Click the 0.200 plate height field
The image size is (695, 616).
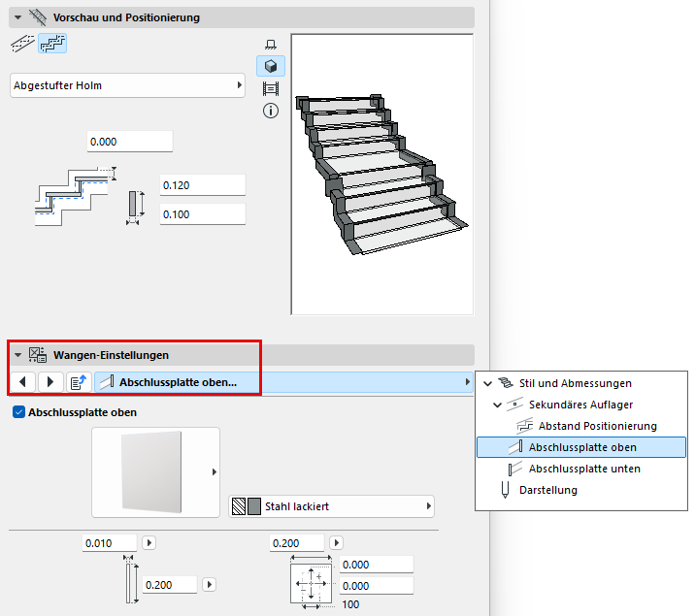coord(170,585)
